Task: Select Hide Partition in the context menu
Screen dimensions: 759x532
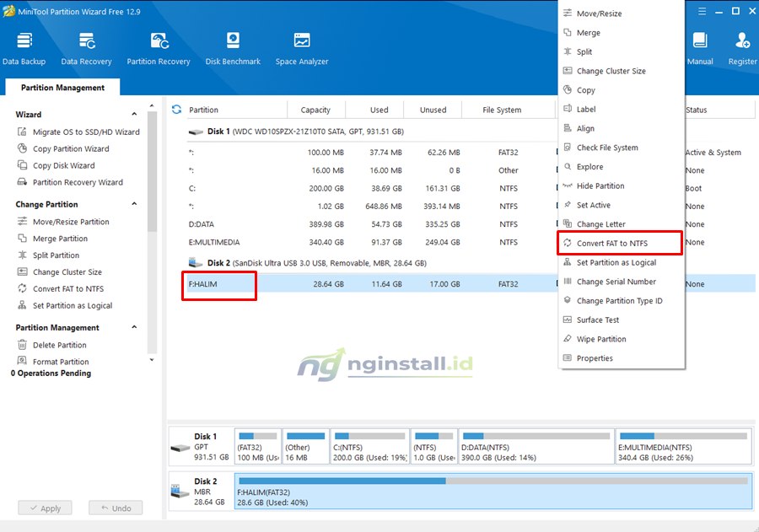Action: click(621, 185)
